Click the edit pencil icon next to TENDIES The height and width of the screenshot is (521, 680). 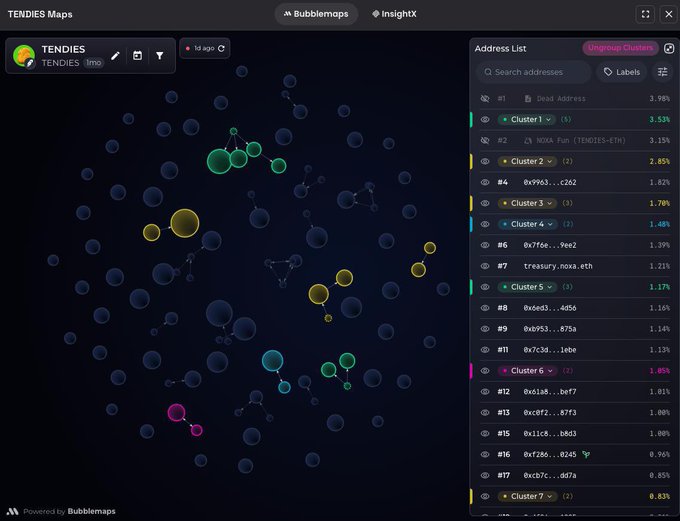coord(115,56)
